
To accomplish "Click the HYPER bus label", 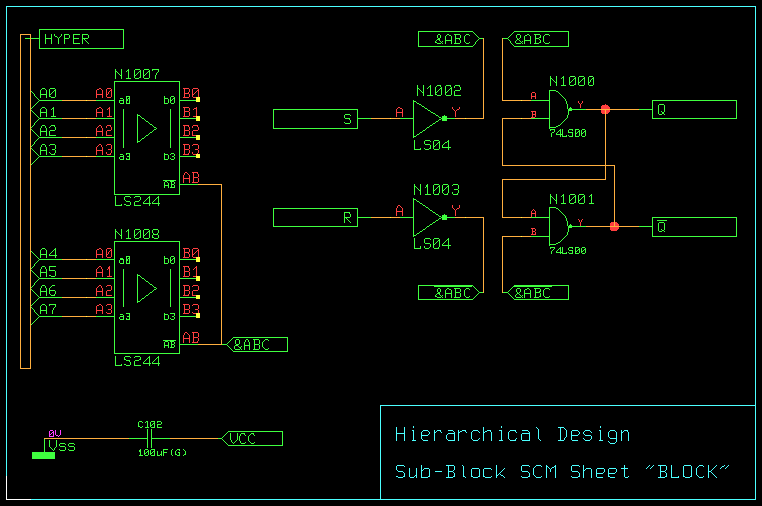I will point(81,39).
